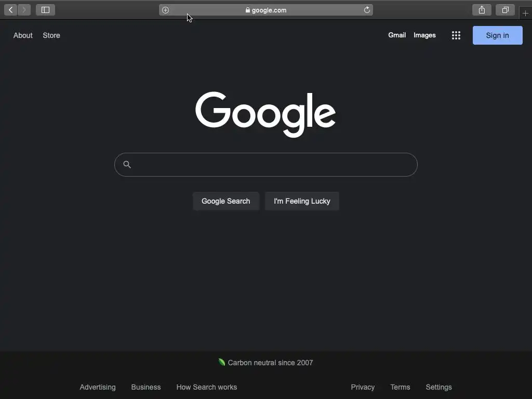Screen dimensions: 532x399
Task: Click the Google logo
Action: 265,114
